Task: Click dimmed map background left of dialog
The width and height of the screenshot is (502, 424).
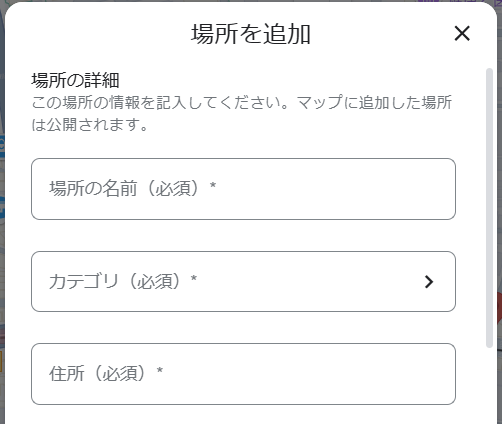Action: click(x=2, y=233)
